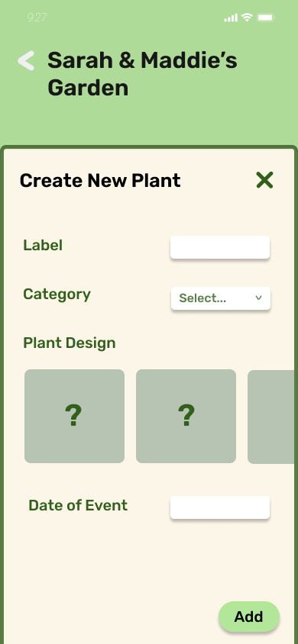
Task: Click the Wi-Fi status icon
Action: click(x=247, y=18)
